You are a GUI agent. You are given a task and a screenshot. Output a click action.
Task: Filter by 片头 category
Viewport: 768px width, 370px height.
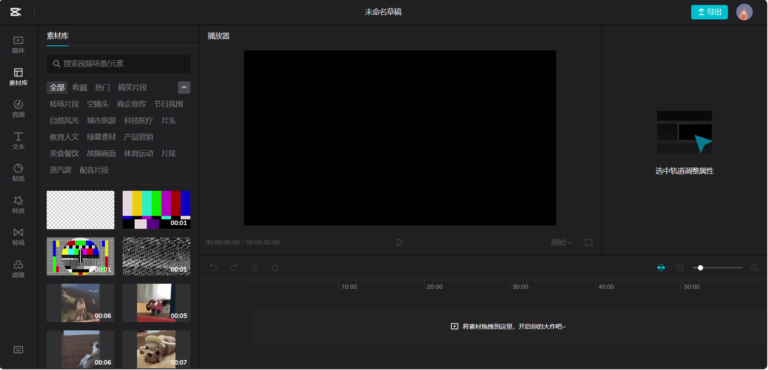tap(168, 121)
